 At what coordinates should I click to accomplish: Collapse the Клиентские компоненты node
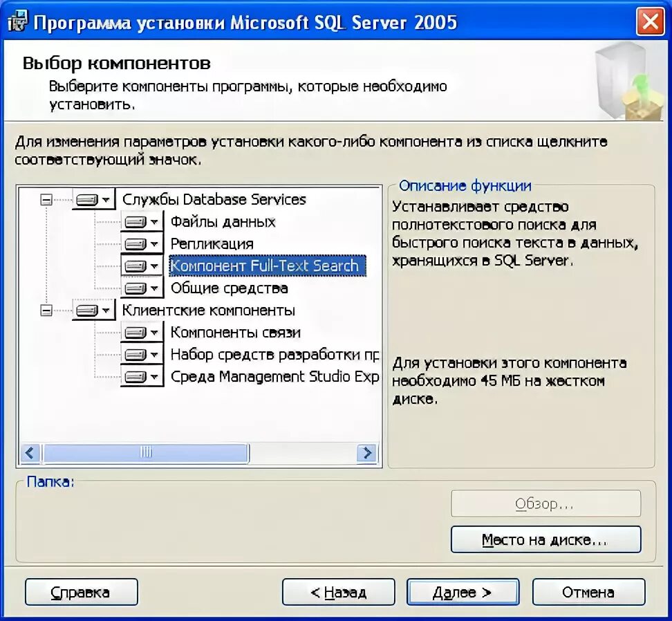click(46, 310)
